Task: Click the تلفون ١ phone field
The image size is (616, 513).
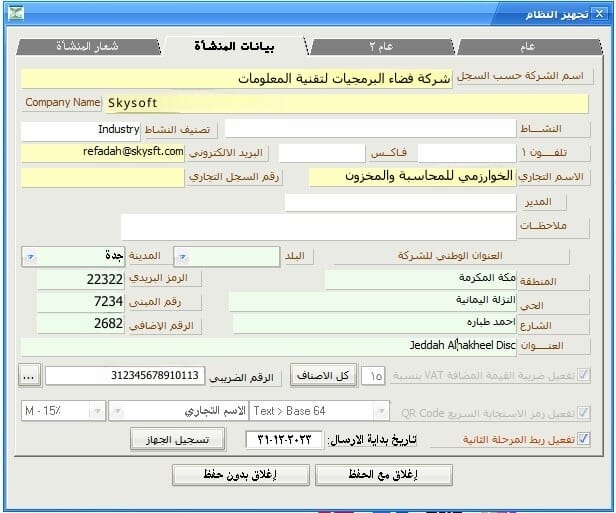Action: coord(467,153)
